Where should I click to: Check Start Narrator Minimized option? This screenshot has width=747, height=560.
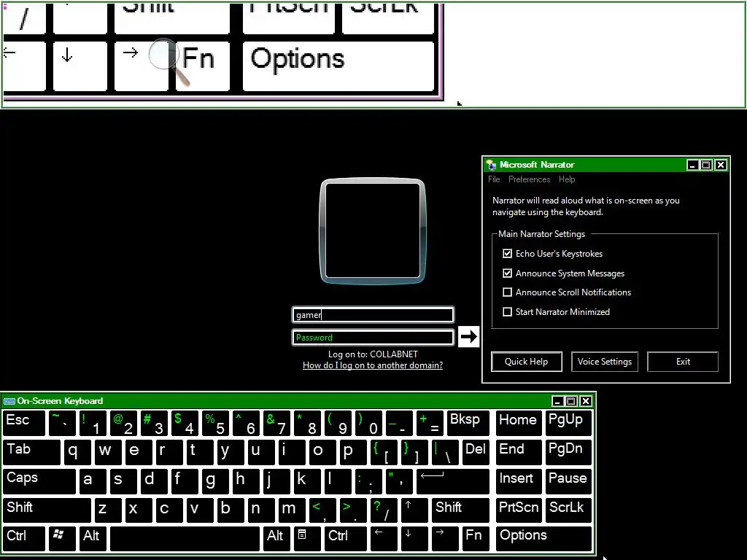click(x=508, y=311)
